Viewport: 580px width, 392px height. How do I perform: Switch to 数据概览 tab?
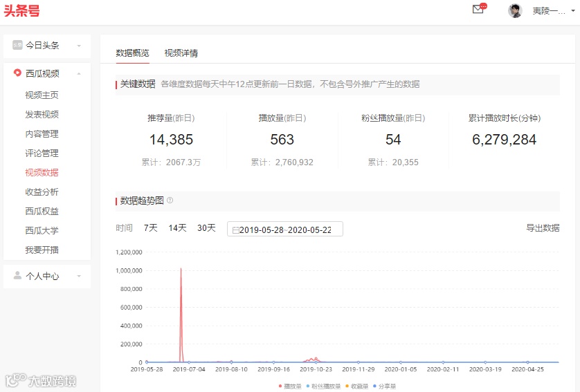pyautogui.click(x=132, y=53)
